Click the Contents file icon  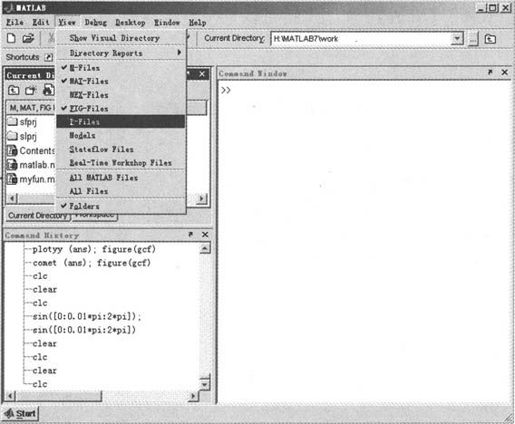pos(12,150)
